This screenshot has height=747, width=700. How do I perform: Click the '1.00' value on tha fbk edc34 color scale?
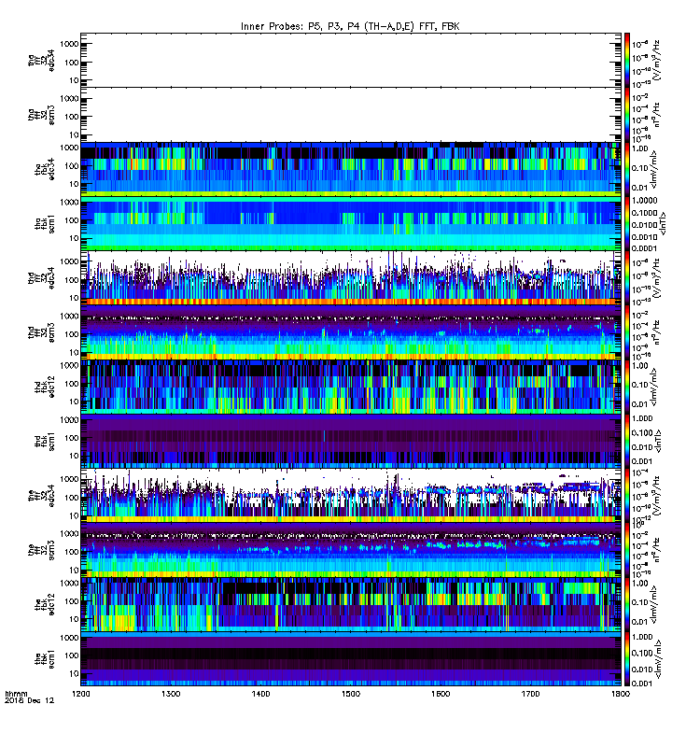coord(640,148)
